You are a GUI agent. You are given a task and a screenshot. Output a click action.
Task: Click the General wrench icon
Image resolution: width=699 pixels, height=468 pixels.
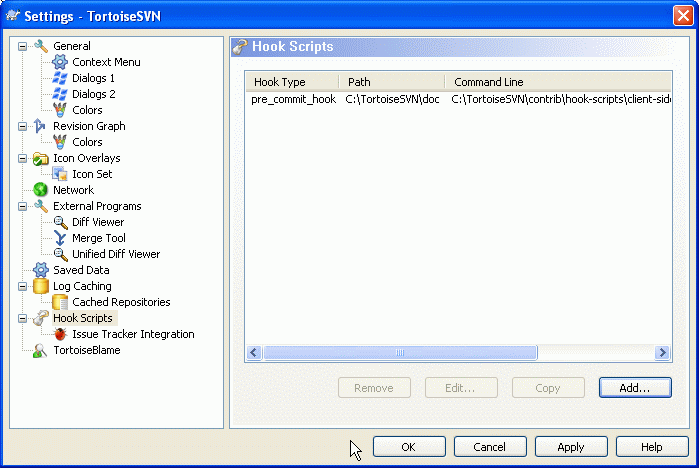(41, 46)
